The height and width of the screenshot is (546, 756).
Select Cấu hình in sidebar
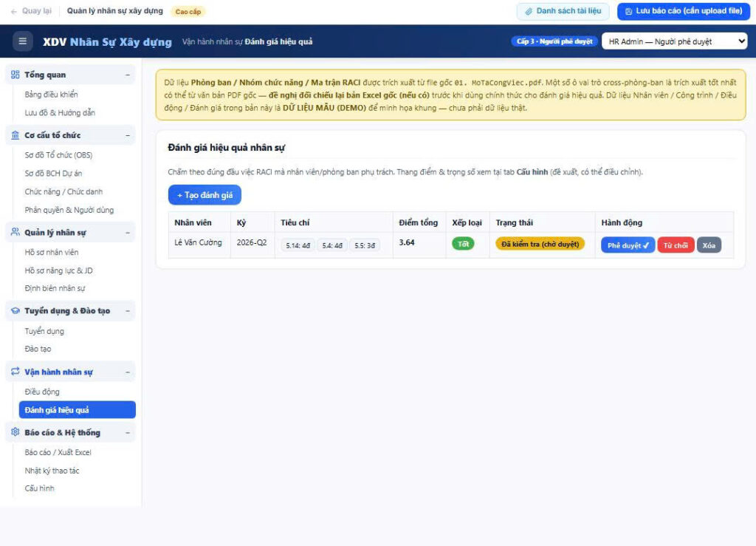40,488
